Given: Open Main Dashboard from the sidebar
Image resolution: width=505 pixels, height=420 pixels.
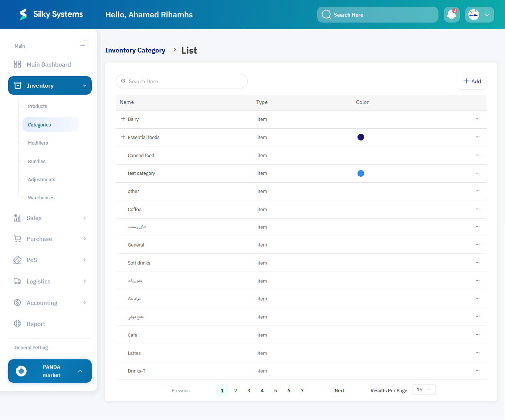Looking at the screenshot, I should [48, 64].
